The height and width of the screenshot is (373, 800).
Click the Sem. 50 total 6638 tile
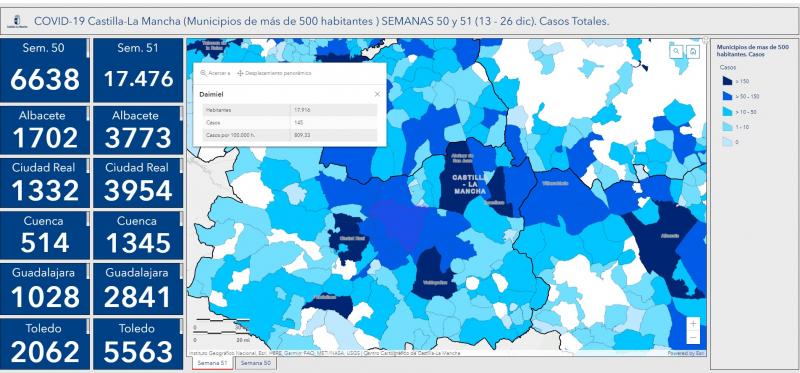point(45,70)
